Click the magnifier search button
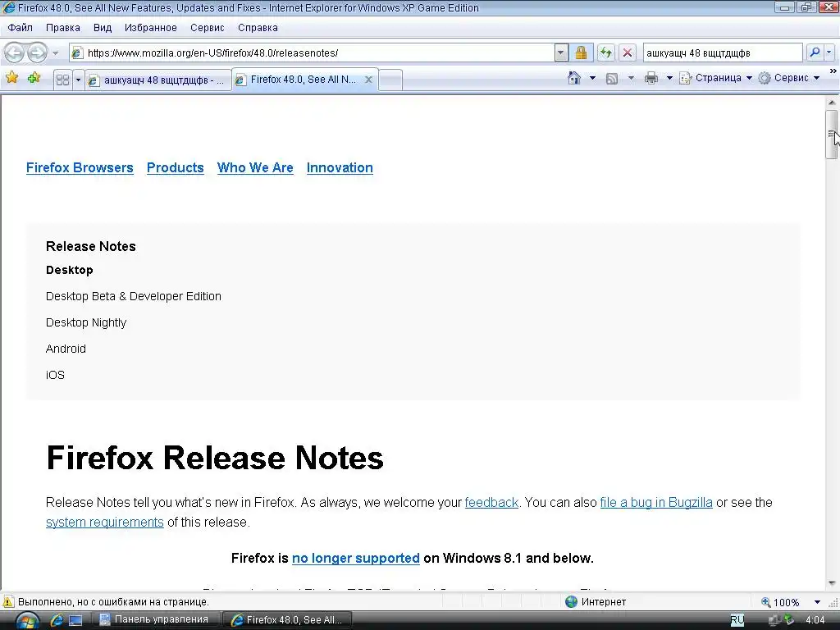The width and height of the screenshot is (840, 630). click(815, 52)
